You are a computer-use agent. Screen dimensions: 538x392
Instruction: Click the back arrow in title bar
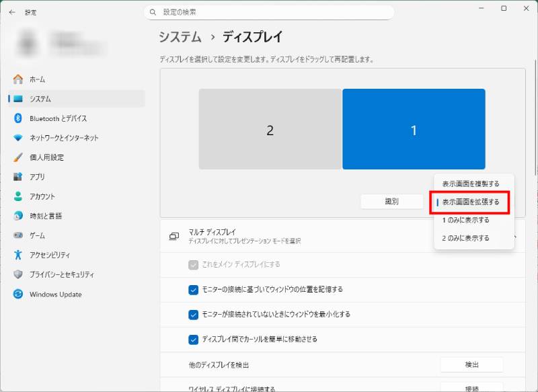click(12, 12)
